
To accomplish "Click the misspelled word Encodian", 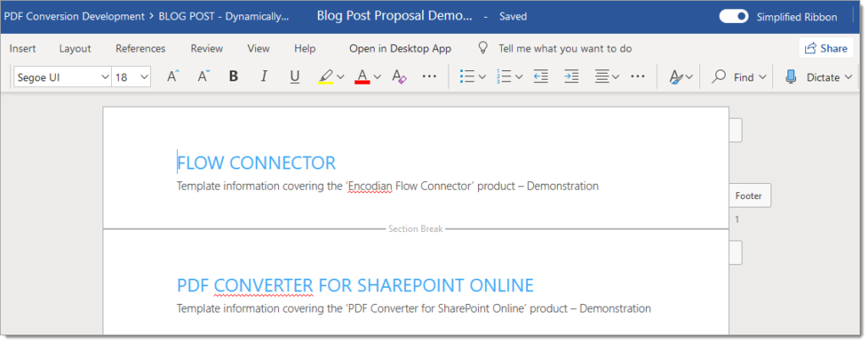I will pyautogui.click(x=370, y=185).
